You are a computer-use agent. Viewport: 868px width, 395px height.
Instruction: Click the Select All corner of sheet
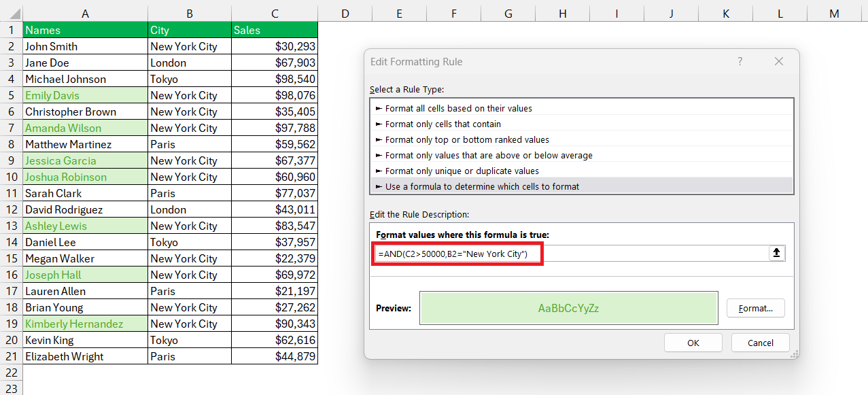pyautogui.click(x=11, y=14)
